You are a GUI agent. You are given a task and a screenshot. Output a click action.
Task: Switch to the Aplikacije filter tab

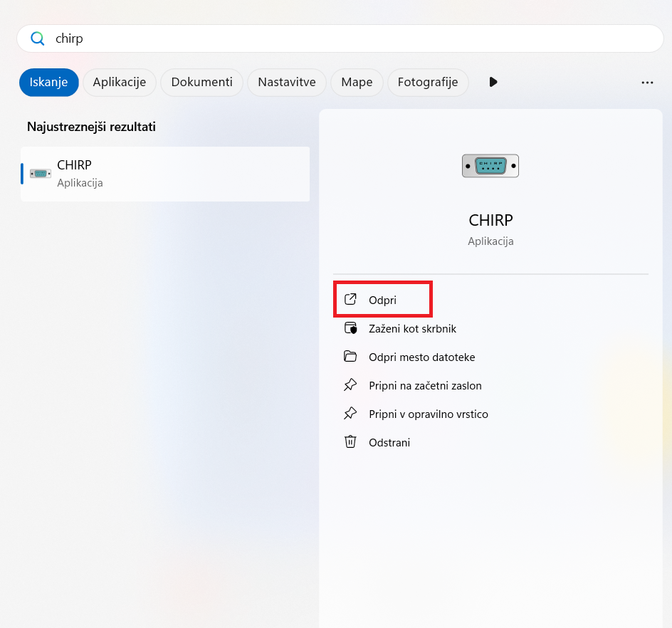(x=120, y=83)
